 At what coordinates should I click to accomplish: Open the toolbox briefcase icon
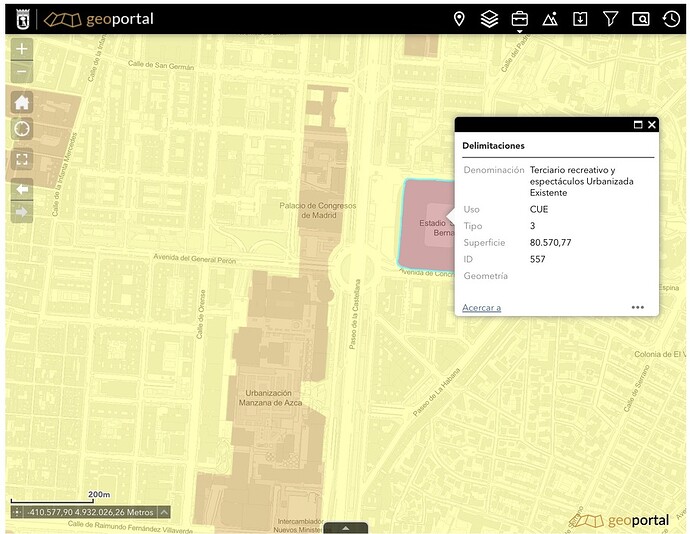tap(519, 19)
